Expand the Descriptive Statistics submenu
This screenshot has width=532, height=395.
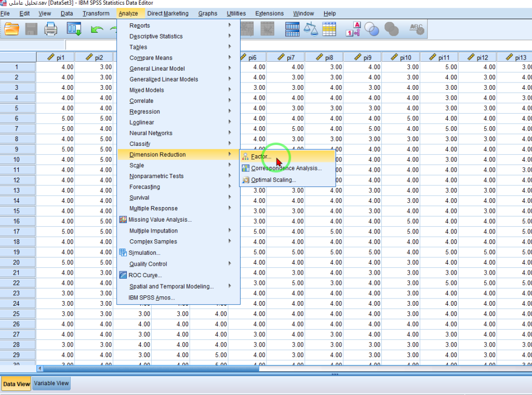coord(156,36)
